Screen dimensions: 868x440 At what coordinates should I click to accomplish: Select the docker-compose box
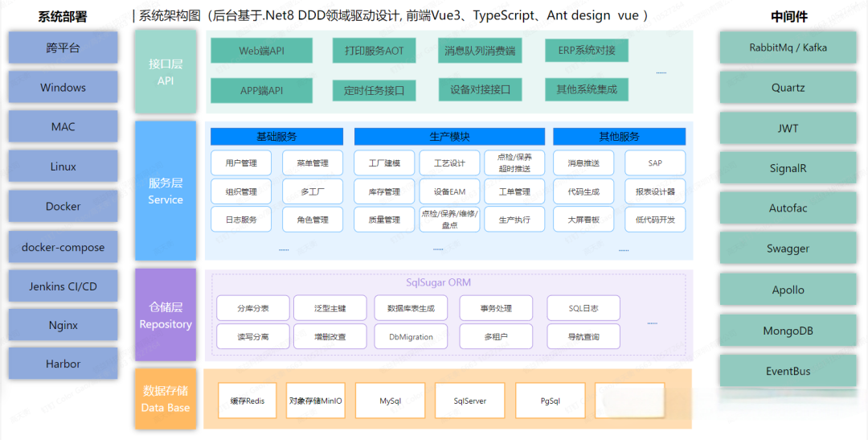[x=63, y=247]
